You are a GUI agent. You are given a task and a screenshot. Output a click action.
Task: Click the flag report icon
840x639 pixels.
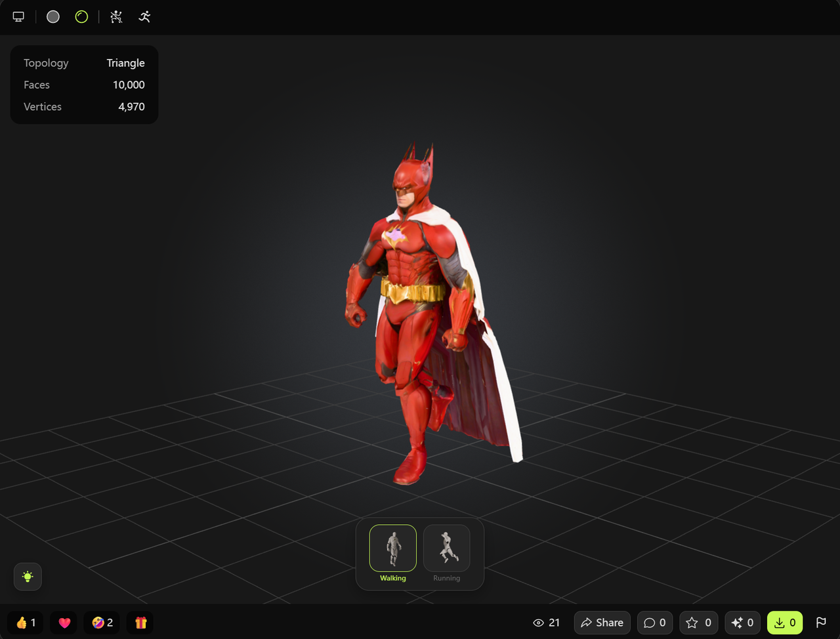(x=821, y=623)
